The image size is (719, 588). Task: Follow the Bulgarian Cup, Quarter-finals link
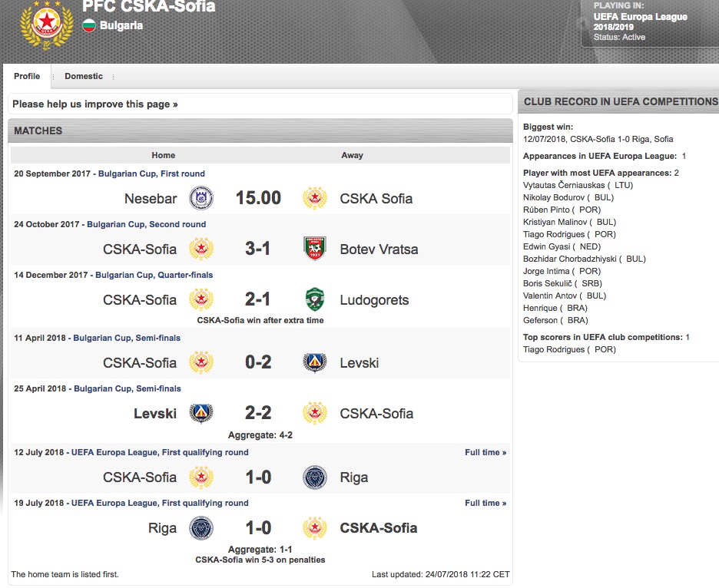150,275
